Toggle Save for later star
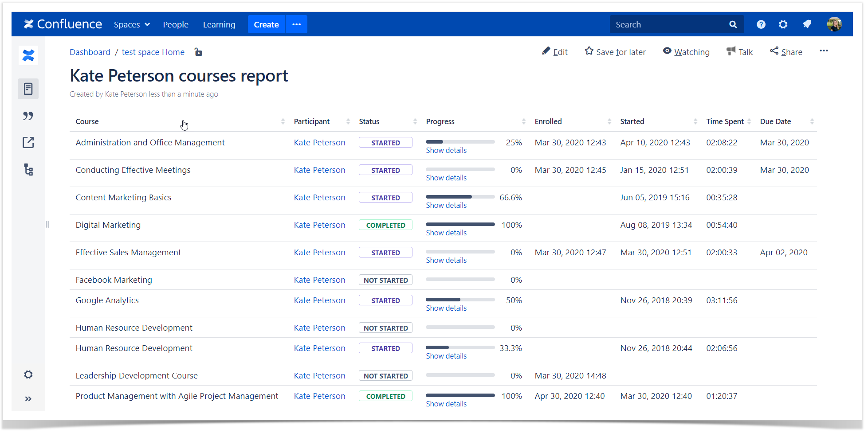This screenshot has height=433, width=868. [x=615, y=51]
